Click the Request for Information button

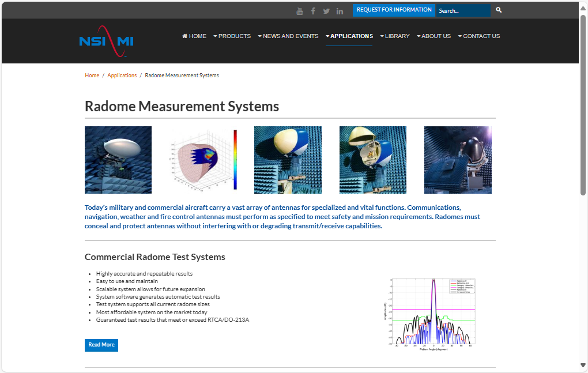point(394,10)
